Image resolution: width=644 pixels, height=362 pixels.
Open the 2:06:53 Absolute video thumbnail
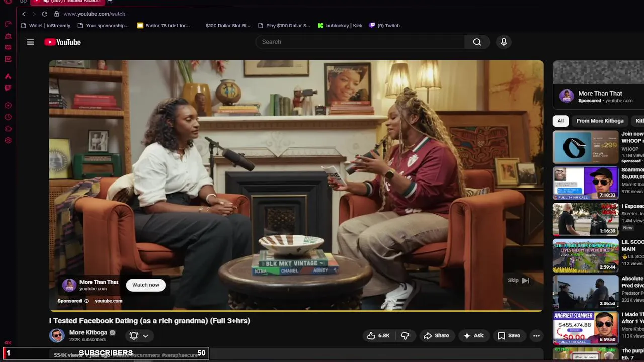pos(586,292)
